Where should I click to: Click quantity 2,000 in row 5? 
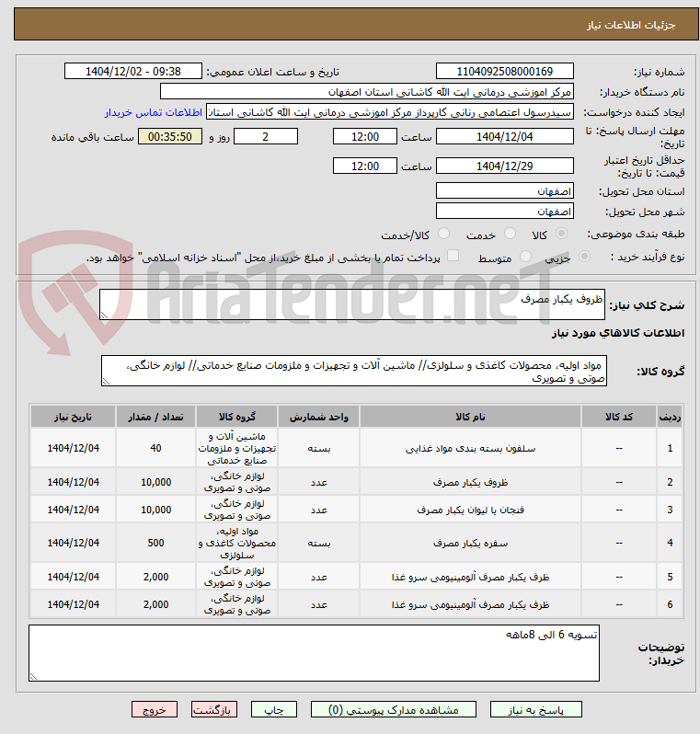coord(155,577)
